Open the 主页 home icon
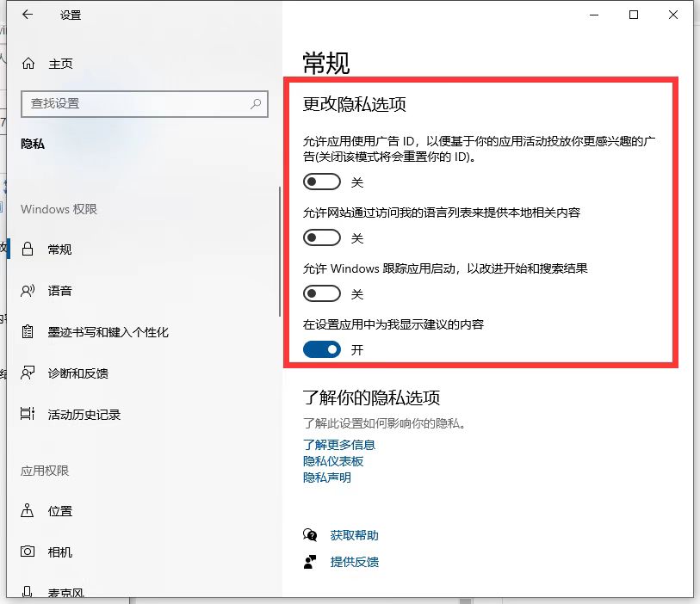This screenshot has width=700, height=604. (27, 63)
